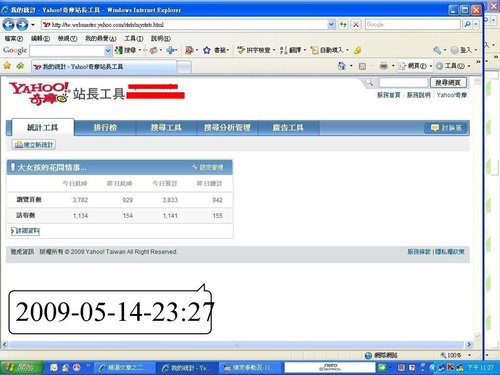Click the URL address bar field
This screenshot has height=375, width=500.
point(185,24)
